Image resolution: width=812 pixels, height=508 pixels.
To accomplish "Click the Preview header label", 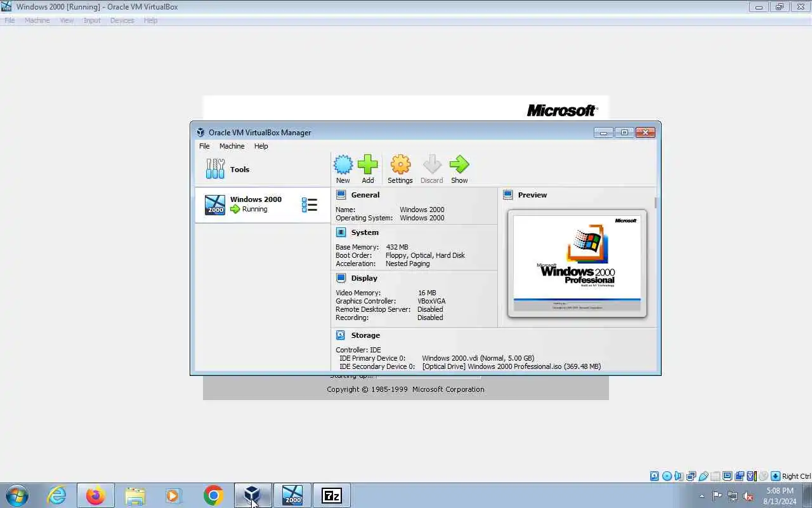I will 532,195.
